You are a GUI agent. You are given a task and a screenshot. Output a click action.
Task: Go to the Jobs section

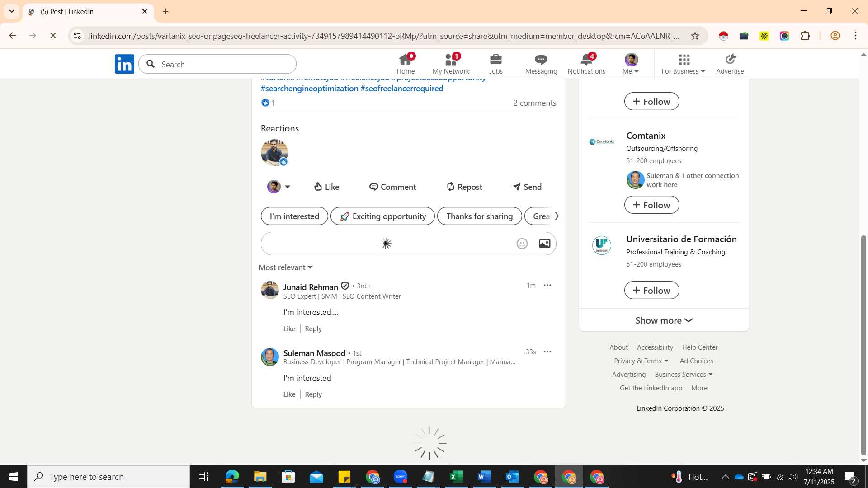496,64
